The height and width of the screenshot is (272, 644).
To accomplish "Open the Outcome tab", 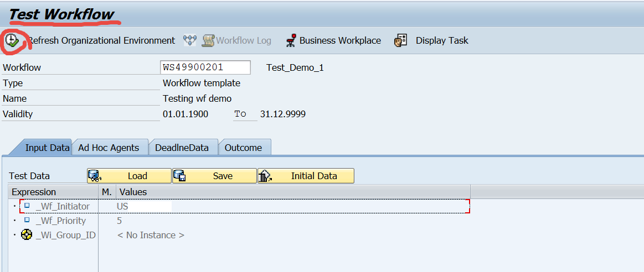I will click(243, 148).
